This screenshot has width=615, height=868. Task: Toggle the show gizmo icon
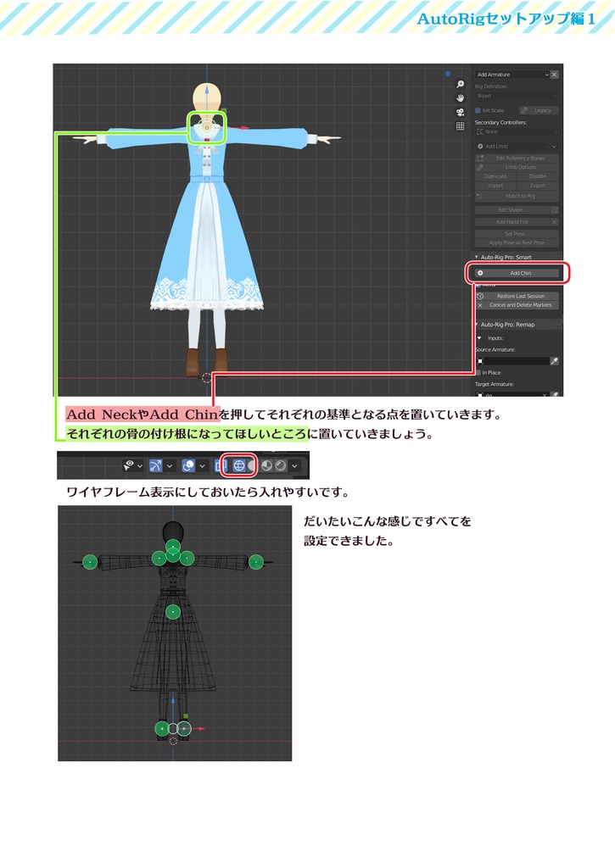pyautogui.click(x=156, y=465)
